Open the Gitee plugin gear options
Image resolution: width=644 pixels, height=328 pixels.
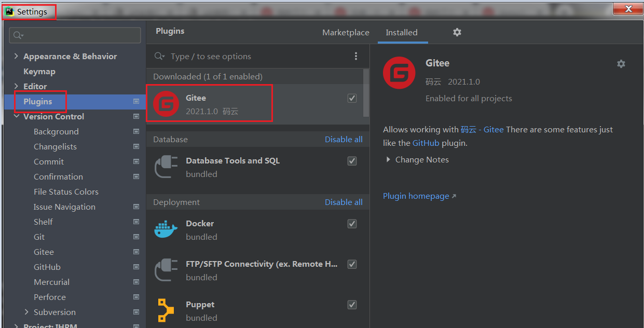tap(621, 64)
